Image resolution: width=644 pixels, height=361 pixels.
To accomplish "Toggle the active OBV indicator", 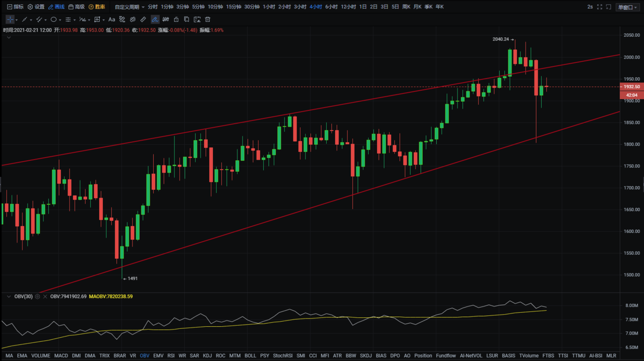I will pyautogui.click(x=144, y=356).
